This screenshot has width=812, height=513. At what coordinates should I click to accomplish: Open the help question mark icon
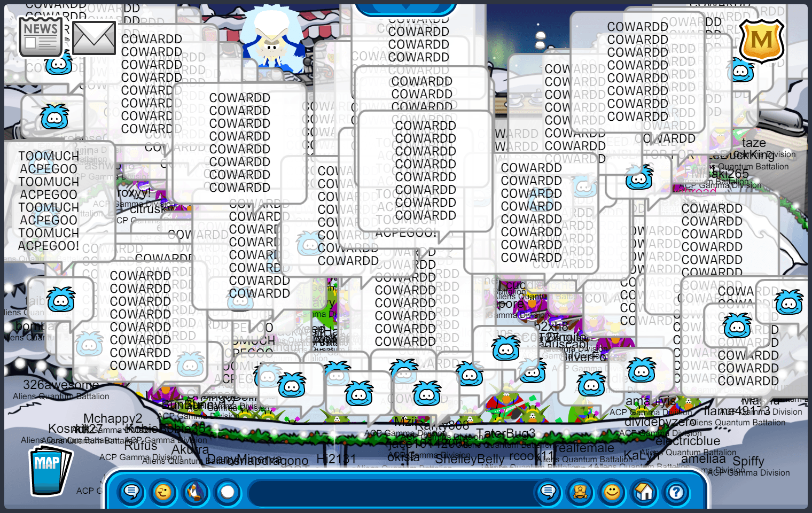click(x=676, y=492)
